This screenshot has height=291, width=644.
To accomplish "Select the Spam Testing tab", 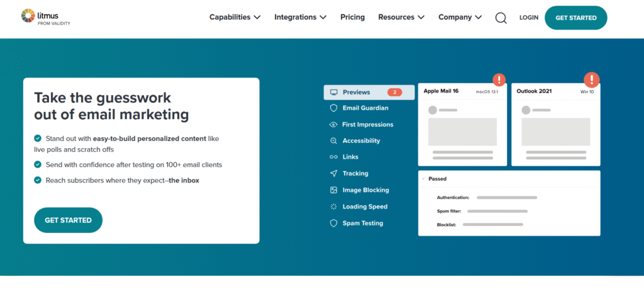I will click(357, 223).
